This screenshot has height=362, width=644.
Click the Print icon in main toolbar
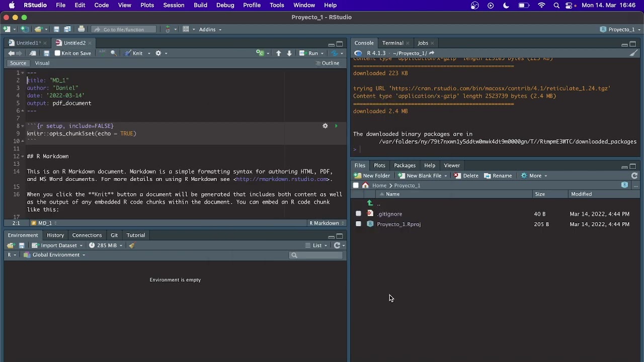tap(81, 29)
